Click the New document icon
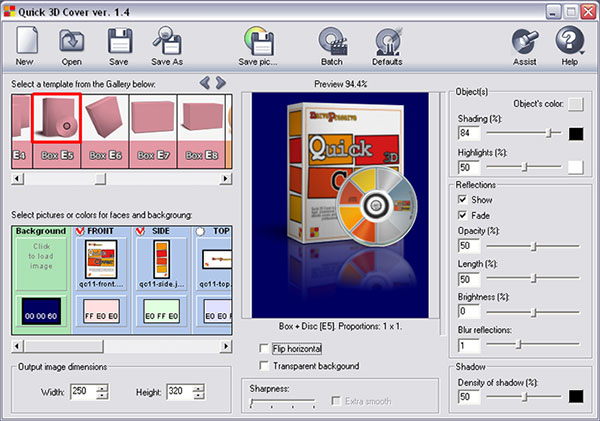This screenshot has height=421, width=600. pyautogui.click(x=25, y=41)
